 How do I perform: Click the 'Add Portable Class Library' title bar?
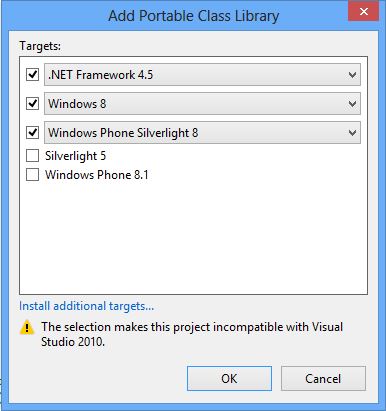[x=193, y=16]
